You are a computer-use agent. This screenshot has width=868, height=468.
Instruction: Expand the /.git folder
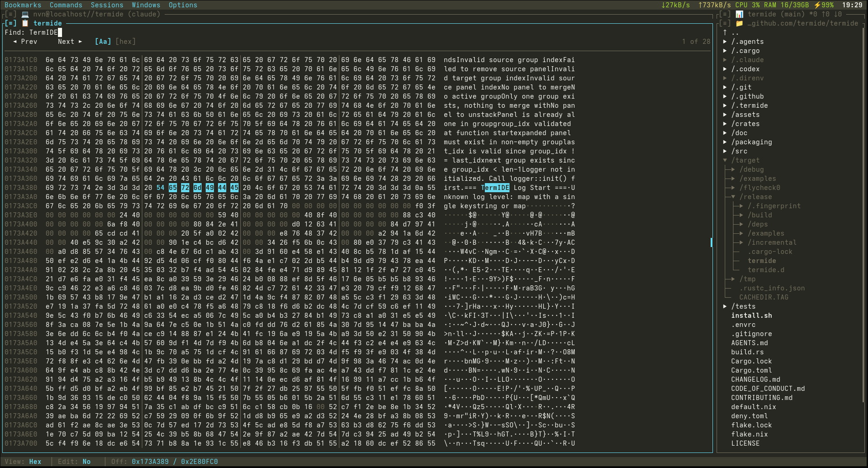(725, 87)
